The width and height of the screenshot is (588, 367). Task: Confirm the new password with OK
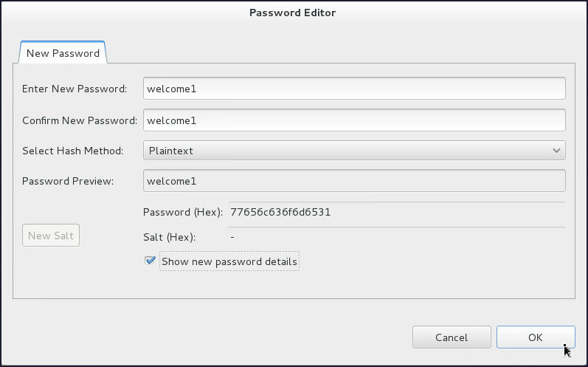point(536,337)
